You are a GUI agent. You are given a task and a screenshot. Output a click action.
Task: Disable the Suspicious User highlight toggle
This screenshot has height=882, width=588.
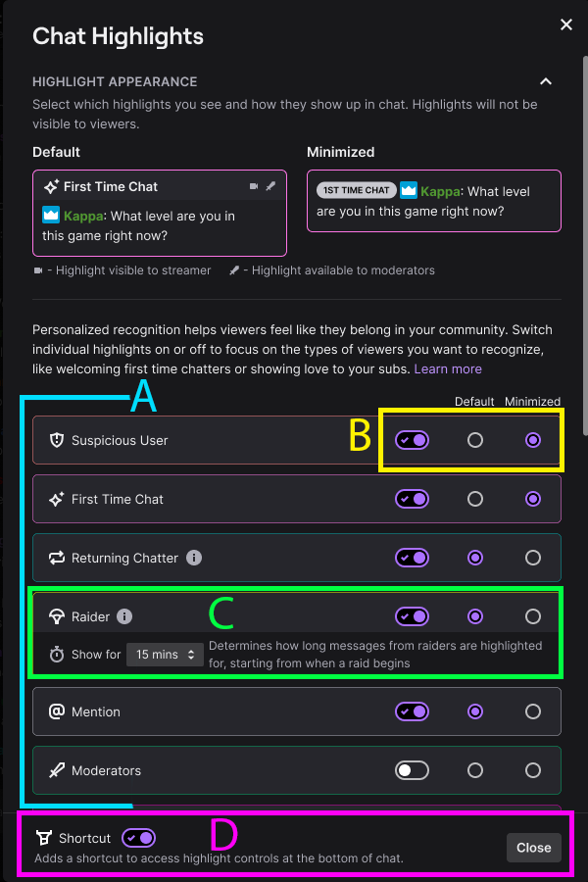coord(412,440)
